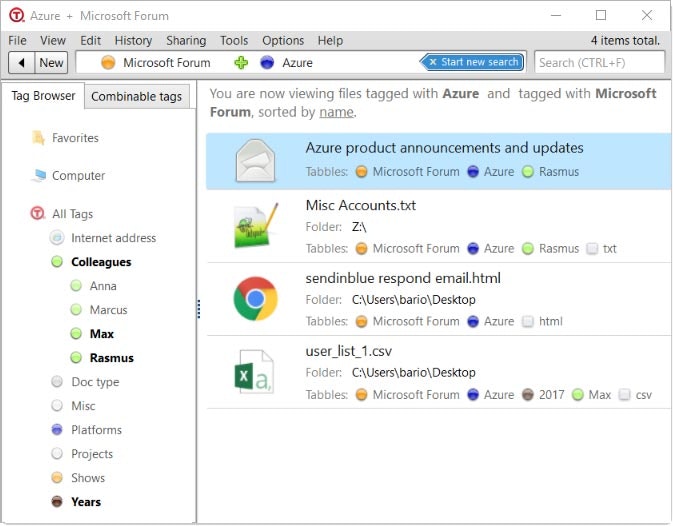Viewport: 673px width, 526px height.
Task: Click folder path of user_list_1.csv
Action: coord(414,372)
